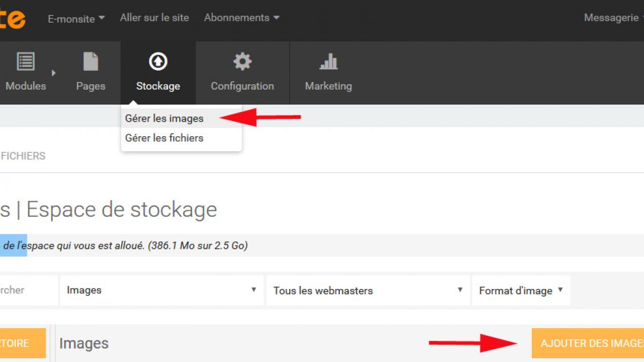
Task: Expand the small arrow beside Modules
Action: 54,73
